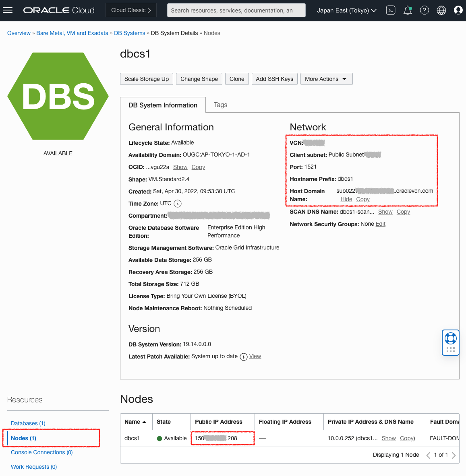Viewport: 466px width, 476px height.
Task: Click the Clone button
Action: click(237, 79)
